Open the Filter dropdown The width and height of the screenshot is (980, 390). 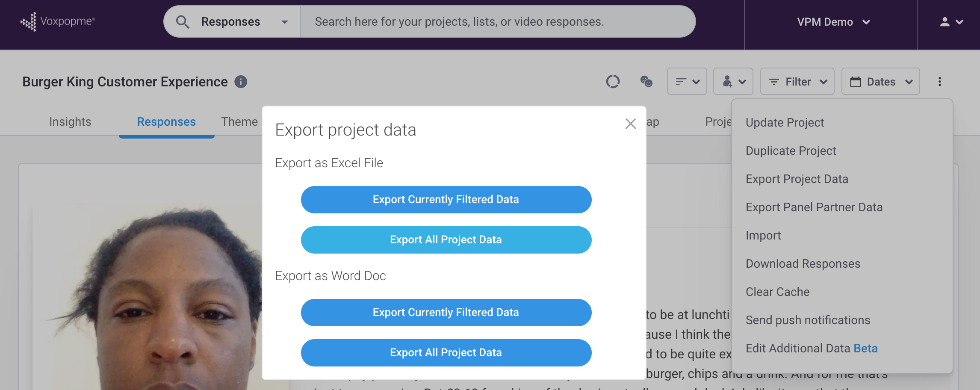click(797, 81)
